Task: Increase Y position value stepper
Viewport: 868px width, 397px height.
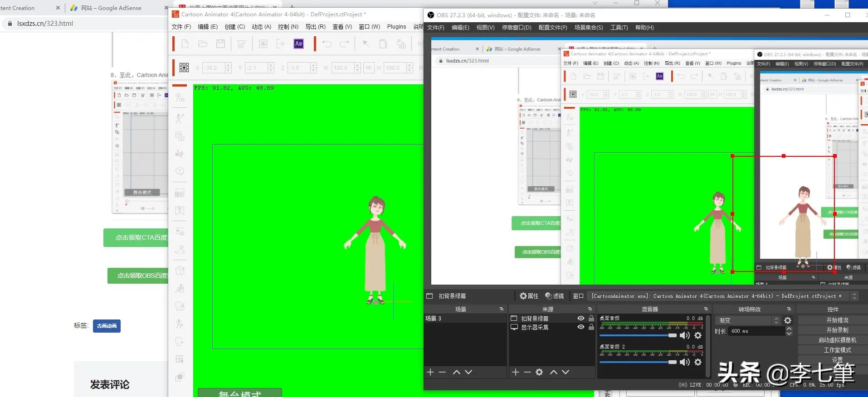Action: pos(271,65)
